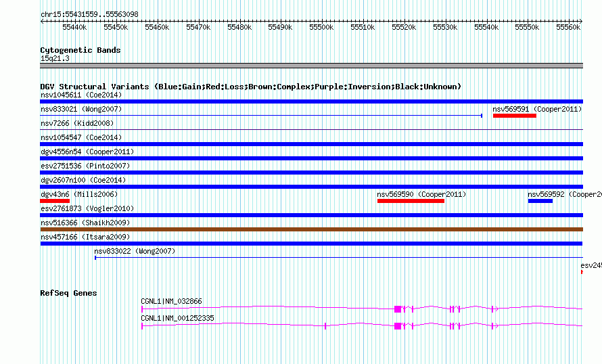Click the nsv833022 (Wong2007) variant line
Viewport: 602px width, 364px height.
click(338, 258)
